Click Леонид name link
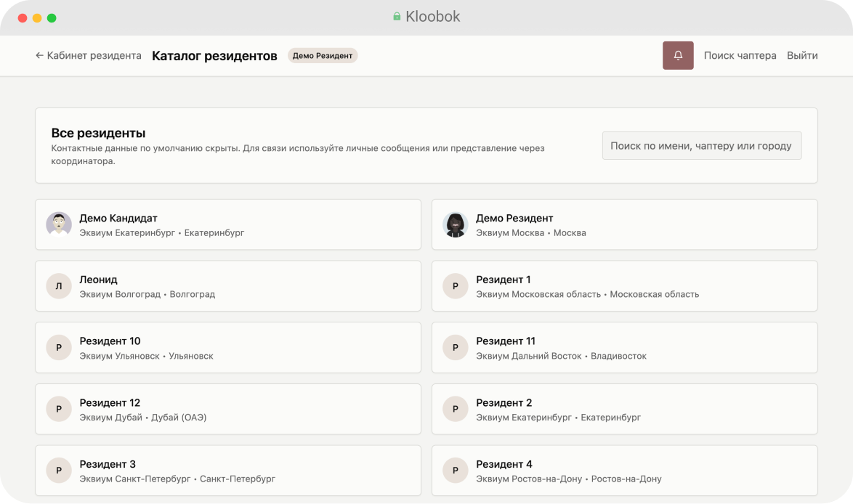Image resolution: width=853 pixels, height=504 pixels. coord(98,280)
